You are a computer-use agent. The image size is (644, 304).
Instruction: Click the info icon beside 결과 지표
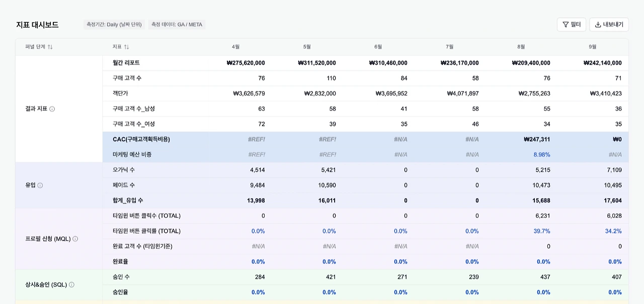(x=52, y=109)
